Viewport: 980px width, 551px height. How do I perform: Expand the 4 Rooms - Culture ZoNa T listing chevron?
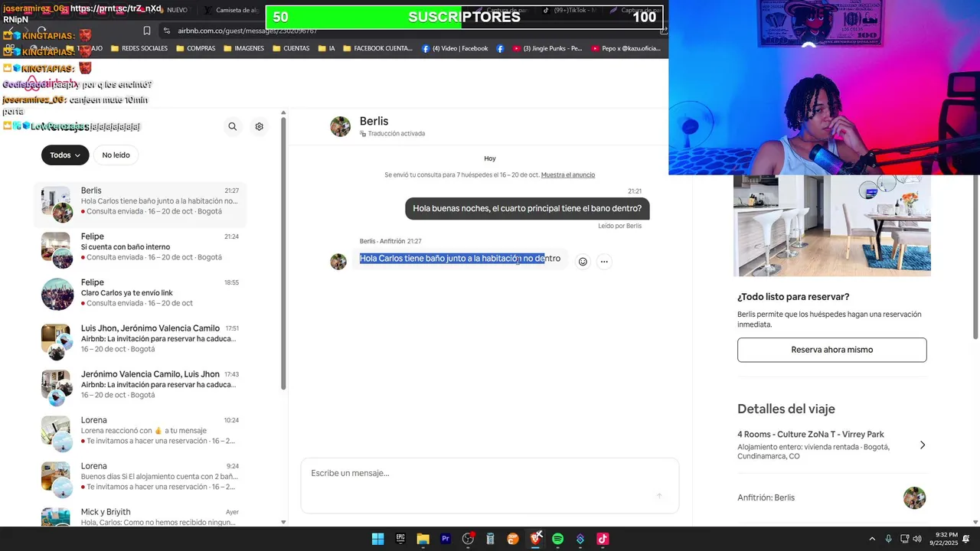[x=923, y=445]
